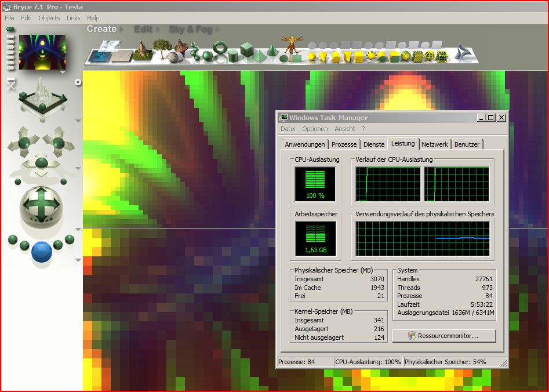Create a flat 2D disc
This screenshot has width=549, height=392.
pos(285,59)
